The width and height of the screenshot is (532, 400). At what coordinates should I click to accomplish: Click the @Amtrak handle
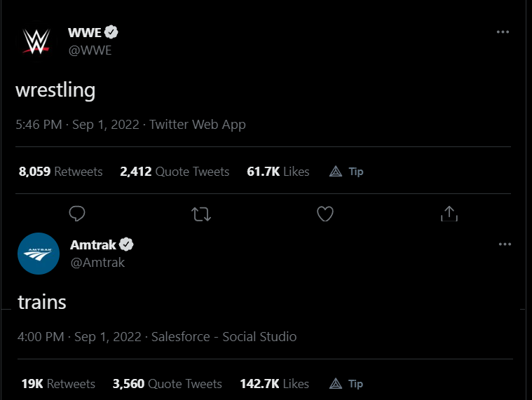(x=97, y=263)
